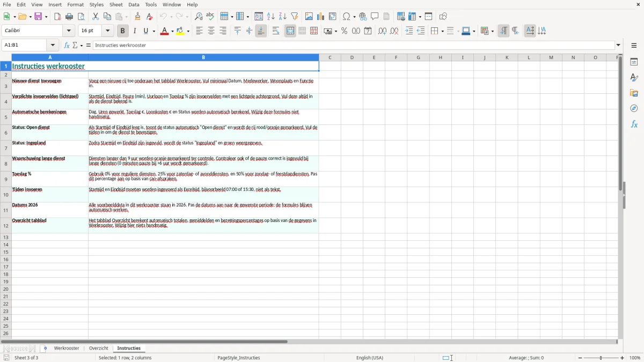Open the sidebar Properties panel
Viewport: 644px width, 362px height.
(x=634, y=62)
